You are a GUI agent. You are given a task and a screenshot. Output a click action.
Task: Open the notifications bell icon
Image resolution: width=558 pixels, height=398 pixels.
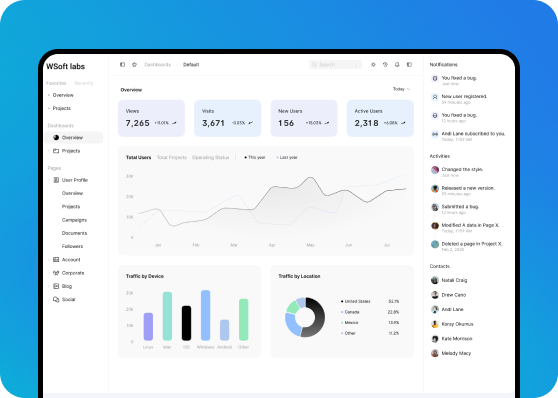(x=397, y=64)
